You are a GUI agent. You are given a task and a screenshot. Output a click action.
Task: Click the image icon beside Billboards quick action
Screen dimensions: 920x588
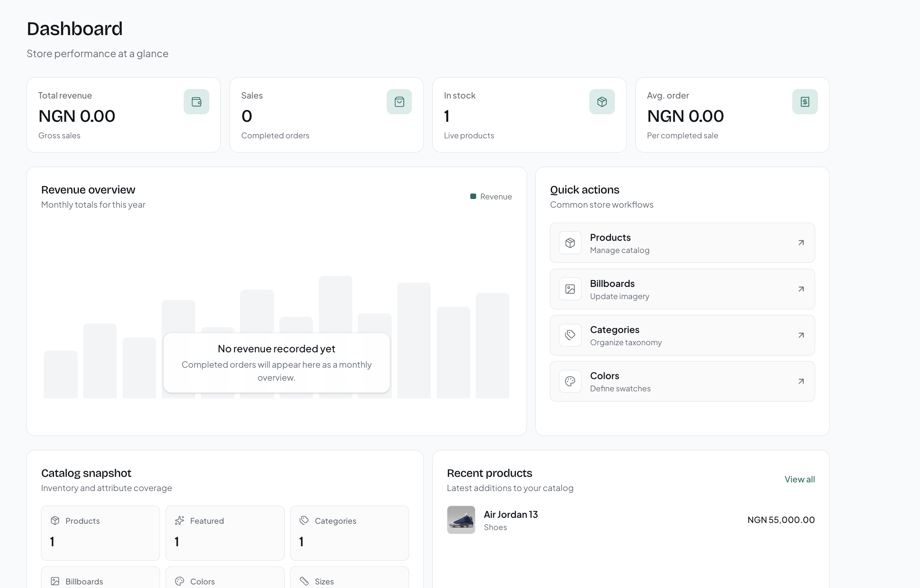click(x=570, y=289)
